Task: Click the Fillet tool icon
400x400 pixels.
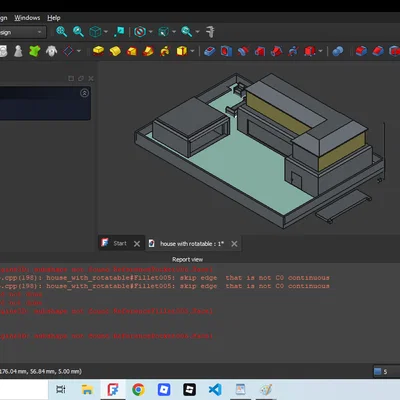Action: pyautogui.click(x=361, y=51)
